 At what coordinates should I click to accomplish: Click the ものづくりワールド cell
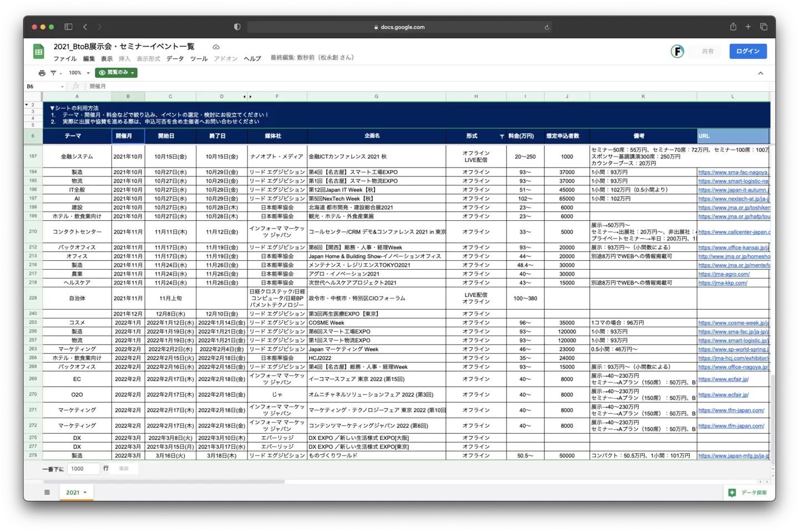pyautogui.click(x=376, y=456)
